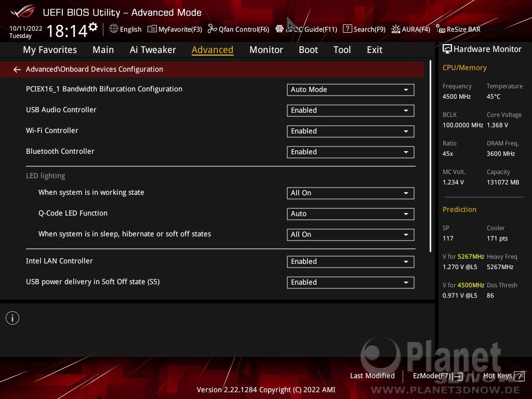532x399 pixels.
Task: Click Last Modified button
Action: (372, 376)
